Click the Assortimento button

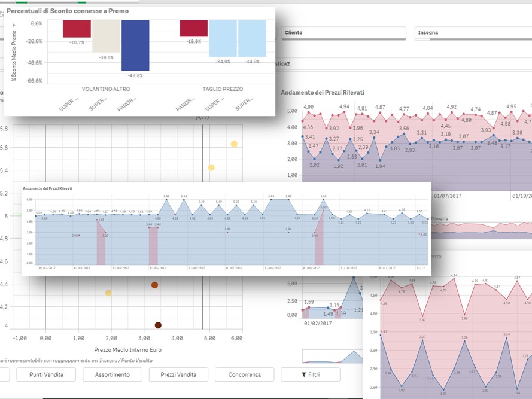click(113, 374)
